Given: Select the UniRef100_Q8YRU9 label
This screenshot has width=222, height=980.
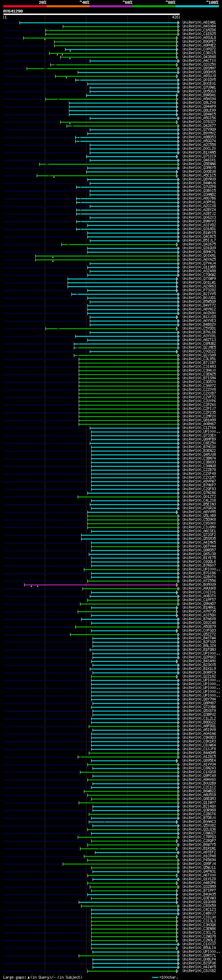Looking at the screenshot, I should 199,179.
